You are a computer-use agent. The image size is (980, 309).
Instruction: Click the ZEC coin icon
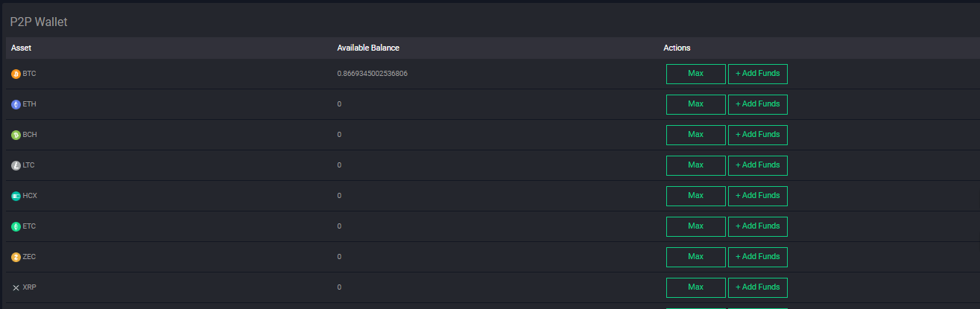pyautogui.click(x=16, y=257)
